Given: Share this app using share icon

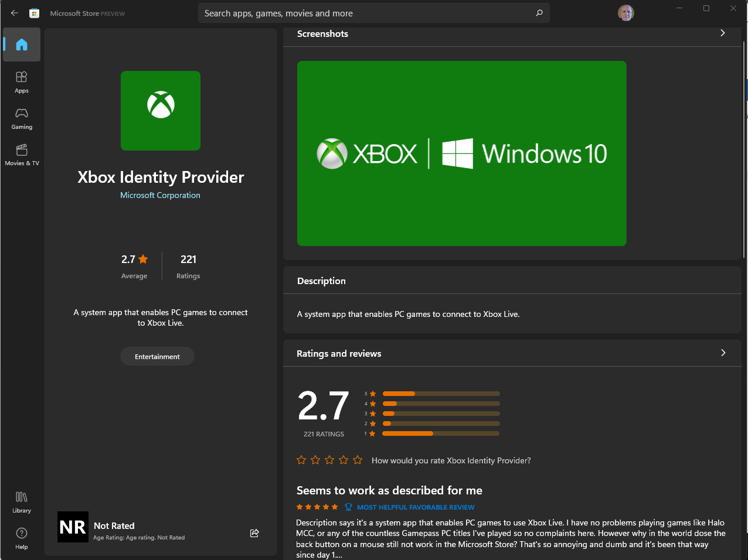Looking at the screenshot, I should tap(254, 533).
